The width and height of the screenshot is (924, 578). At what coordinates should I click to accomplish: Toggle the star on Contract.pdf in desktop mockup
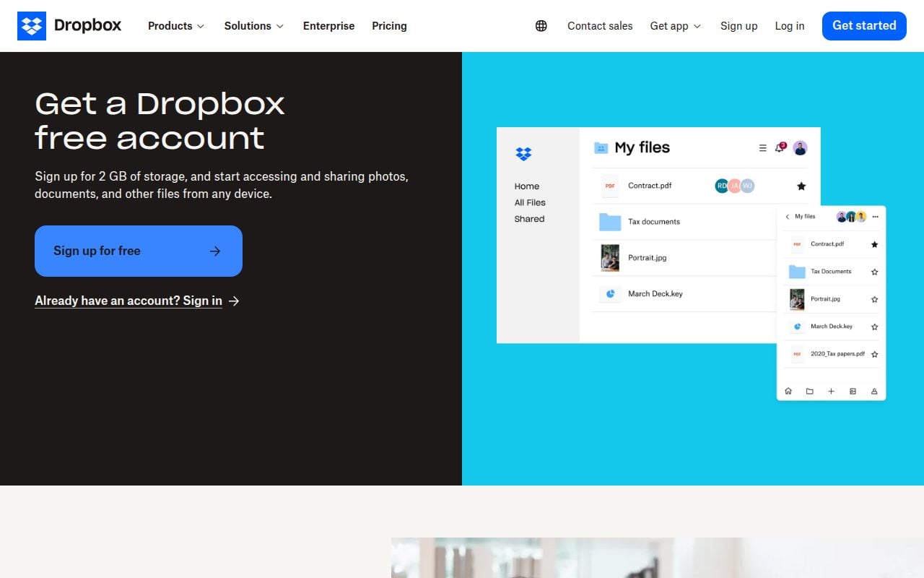pos(801,186)
